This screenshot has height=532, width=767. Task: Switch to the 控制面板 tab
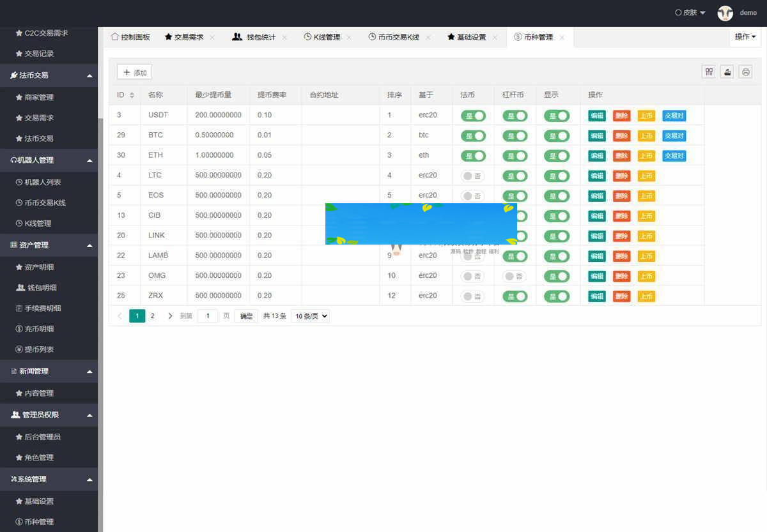point(130,37)
